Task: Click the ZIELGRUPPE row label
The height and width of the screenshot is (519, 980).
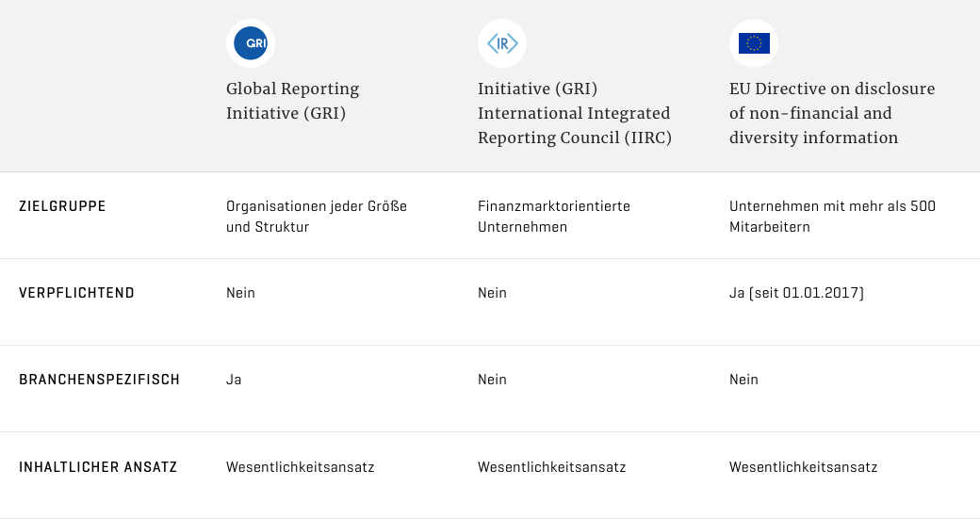Action: 62,206
